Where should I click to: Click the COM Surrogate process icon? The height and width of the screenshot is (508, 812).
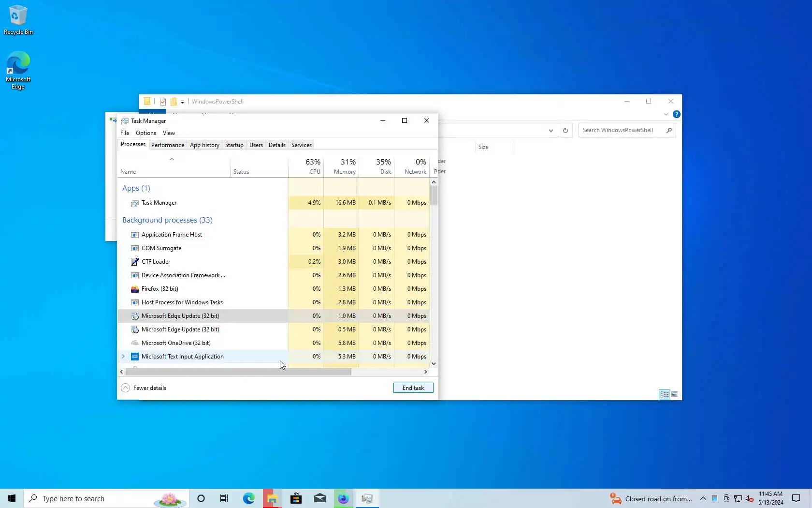click(x=135, y=248)
